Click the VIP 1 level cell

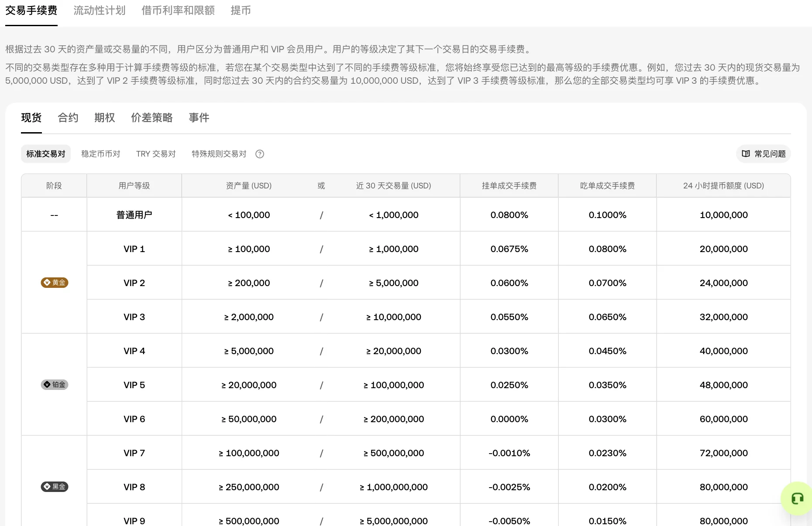pyautogui.click(x=134, y=249)
